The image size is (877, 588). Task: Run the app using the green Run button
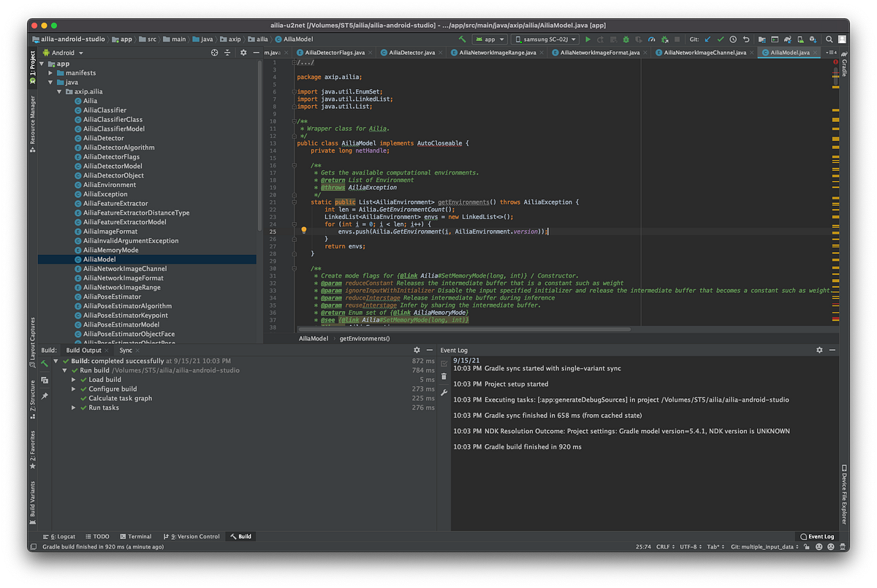coord(588,39)
